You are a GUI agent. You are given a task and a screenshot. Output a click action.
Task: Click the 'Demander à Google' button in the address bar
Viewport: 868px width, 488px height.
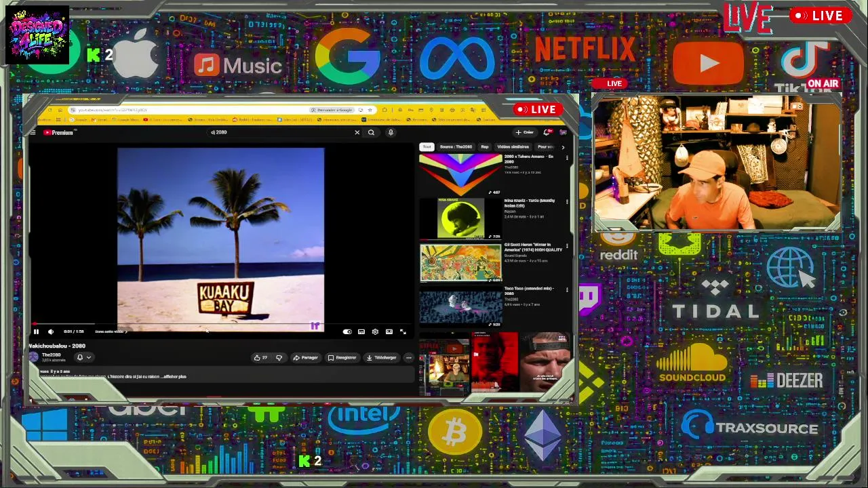pos(333,110)
